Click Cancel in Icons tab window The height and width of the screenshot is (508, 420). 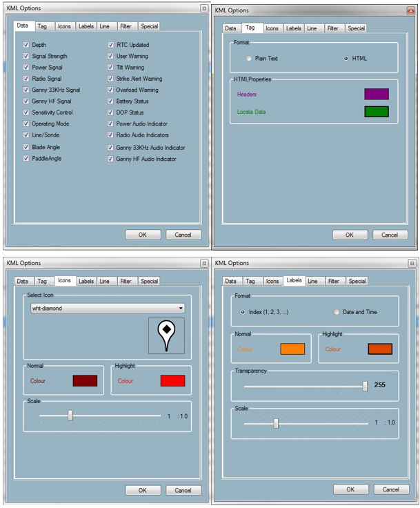click(183, 490)
